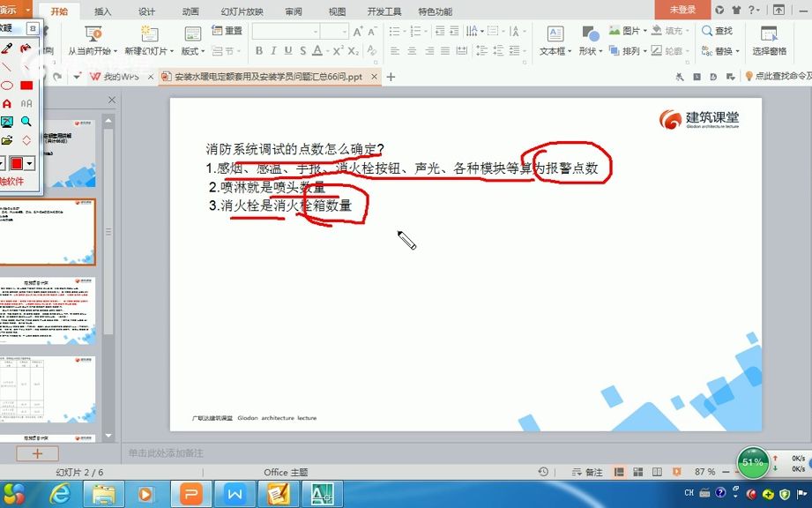Viewport: 812px width, 508px height.
Task: Select the pen annotation tool
Action: coord(6,49)
